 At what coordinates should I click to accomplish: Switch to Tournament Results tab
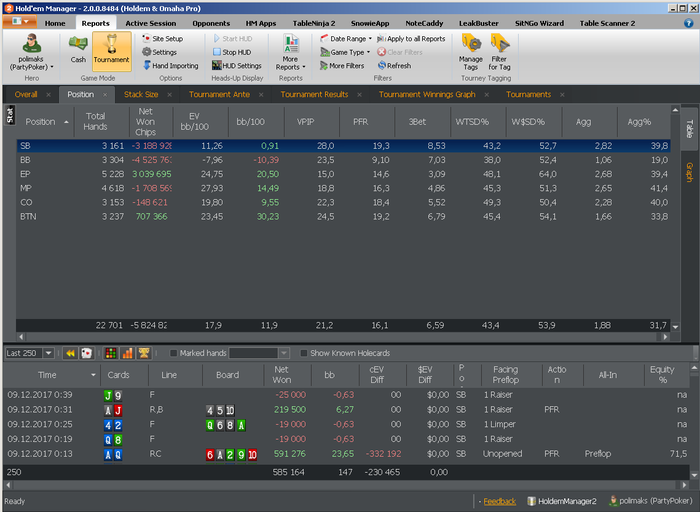click(x=314, y=95)
